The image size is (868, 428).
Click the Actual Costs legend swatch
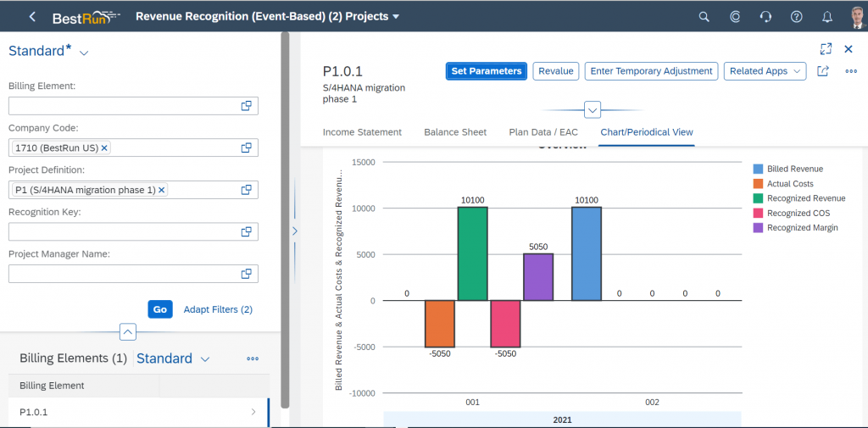tap(758, 184)
